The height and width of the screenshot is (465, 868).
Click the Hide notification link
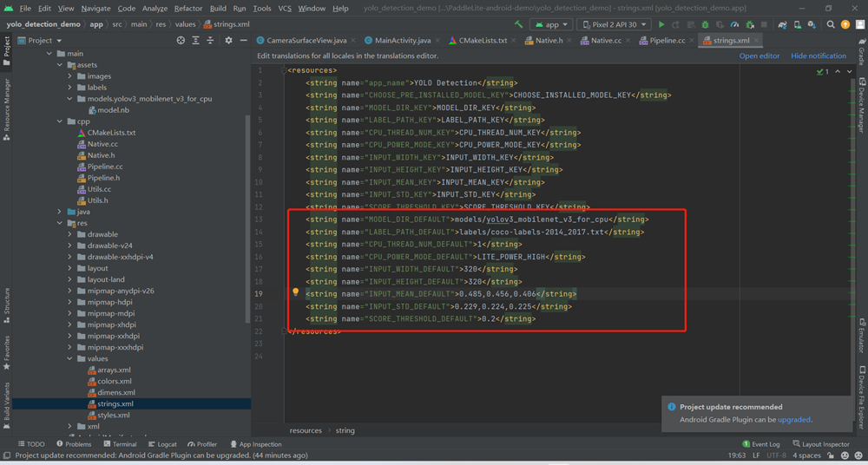point(819,56)
